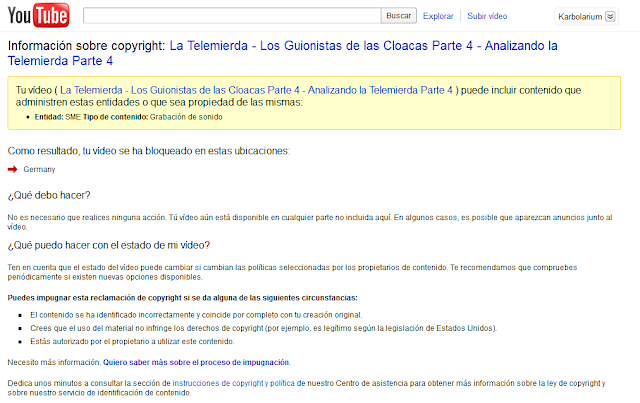Focus the YouTube search input field

pos(232,16)
